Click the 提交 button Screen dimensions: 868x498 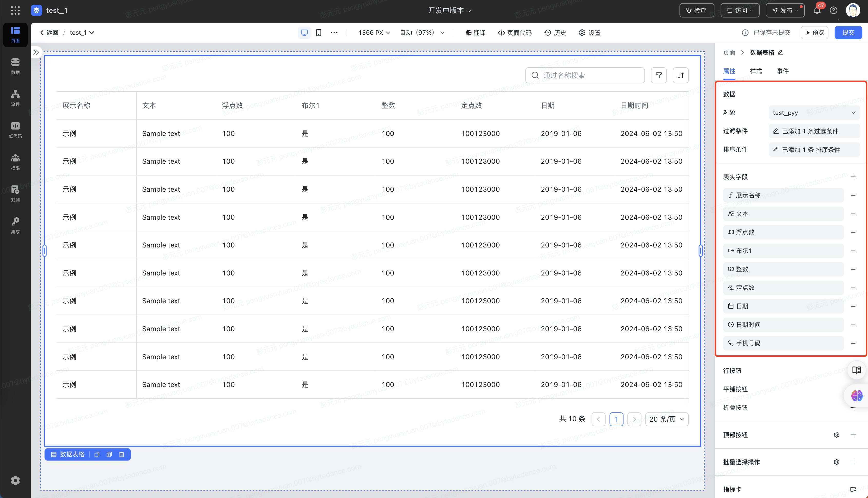pyautogui.click(x=848, y=32)
